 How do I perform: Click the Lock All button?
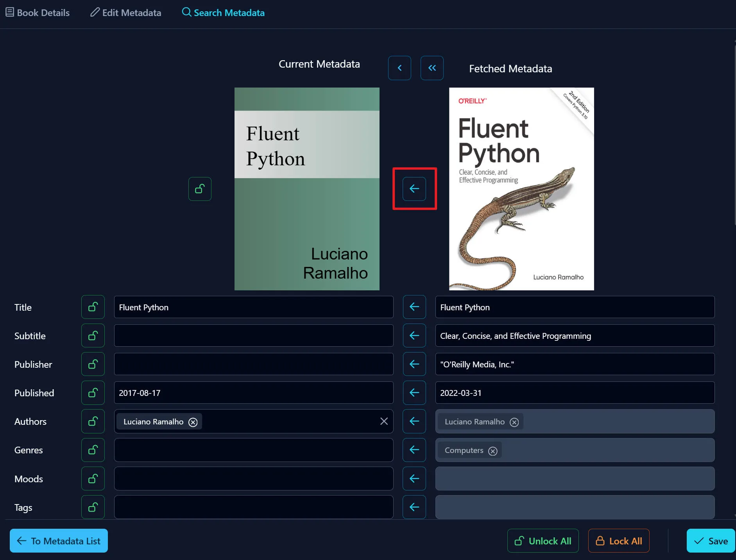coord(618,541)
